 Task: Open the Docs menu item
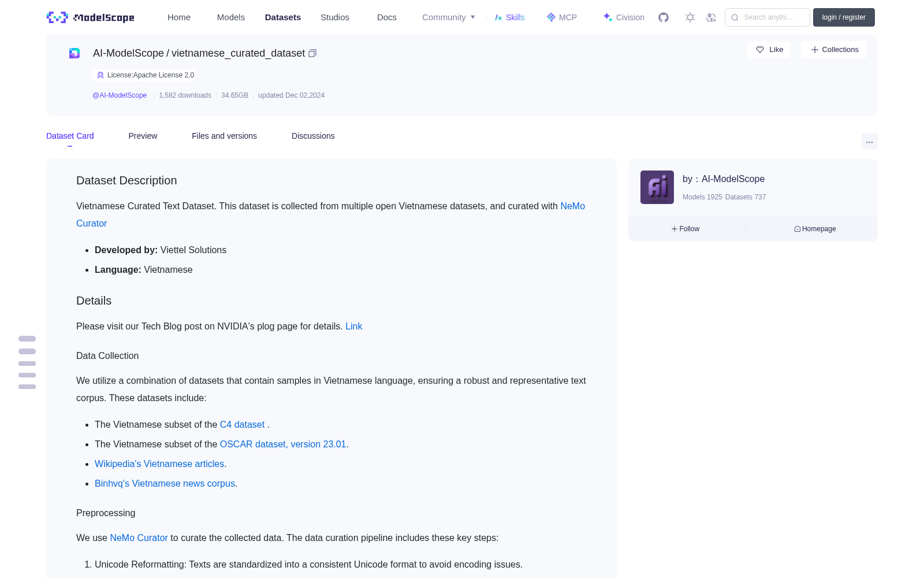coord(387,17)
